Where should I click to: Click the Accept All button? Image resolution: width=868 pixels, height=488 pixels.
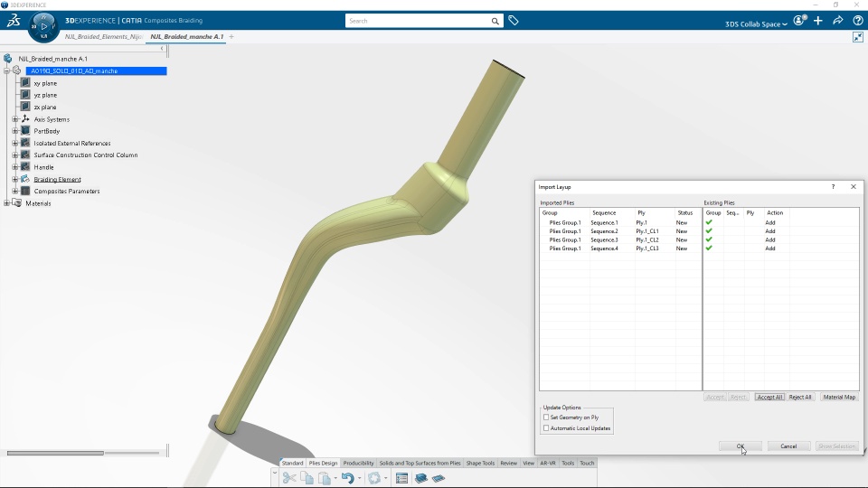769,398
